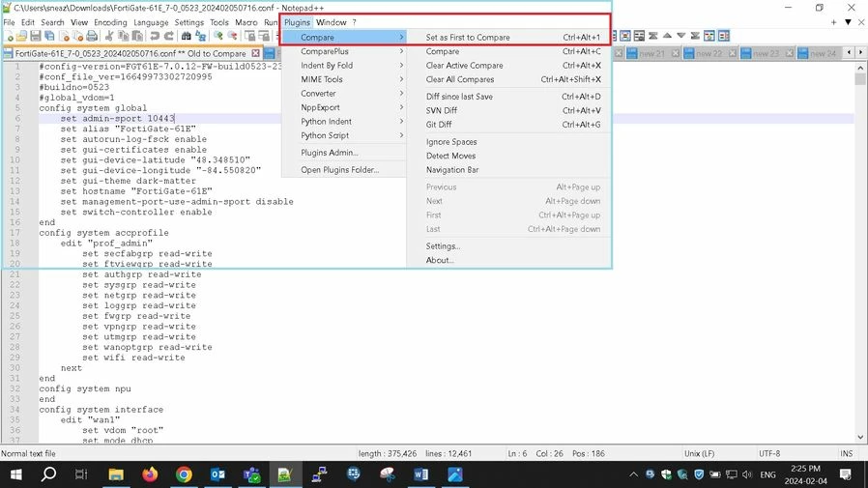The height and width of the screenshot is (488, 868).
Task: Click the Close document toolbar icon
Action: coord(64,37)
